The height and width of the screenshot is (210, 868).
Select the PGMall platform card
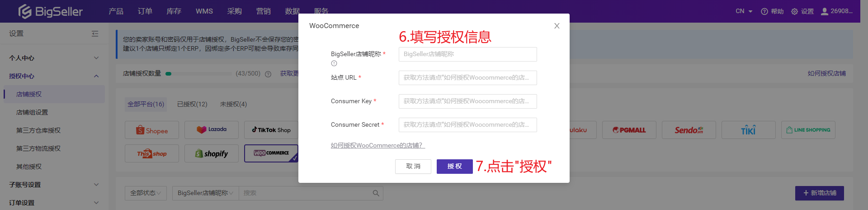coord(629,130)
